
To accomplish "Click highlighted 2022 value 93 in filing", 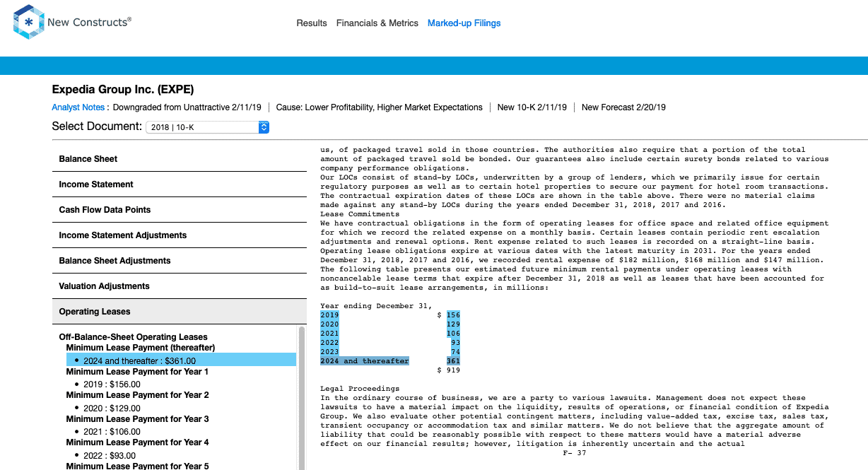I will click(455, 343).
